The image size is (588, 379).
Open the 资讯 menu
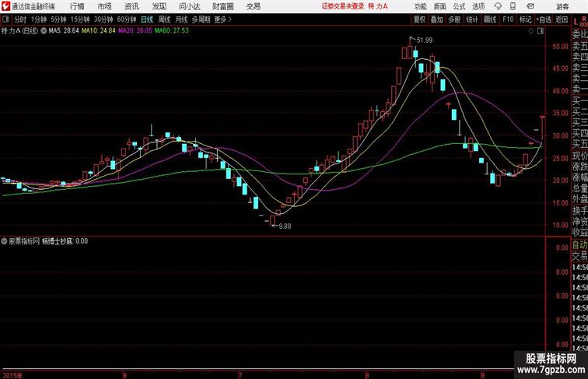[131, 6]
